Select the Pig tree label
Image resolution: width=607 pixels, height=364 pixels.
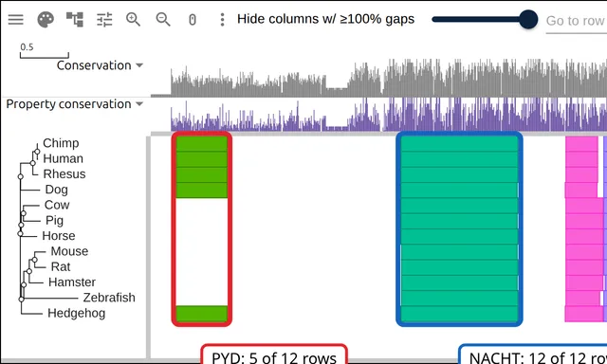(54, 221)
